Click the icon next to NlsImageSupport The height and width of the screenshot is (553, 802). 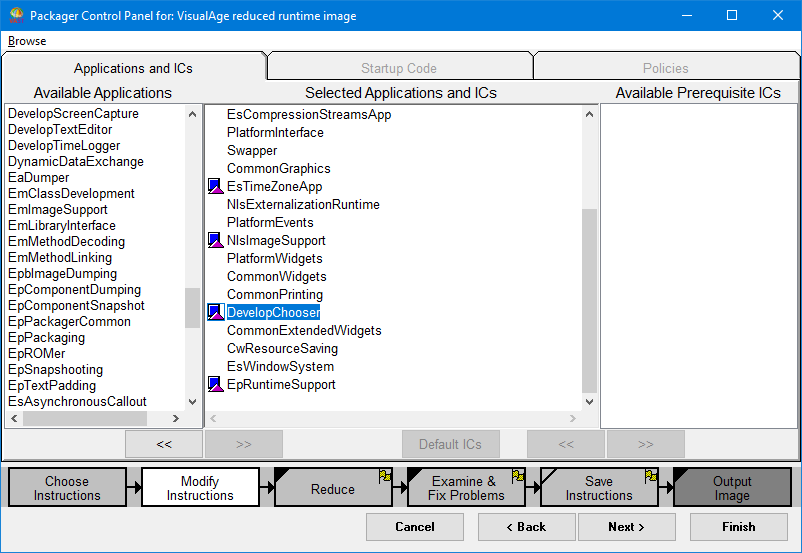(x=214, y=241)
